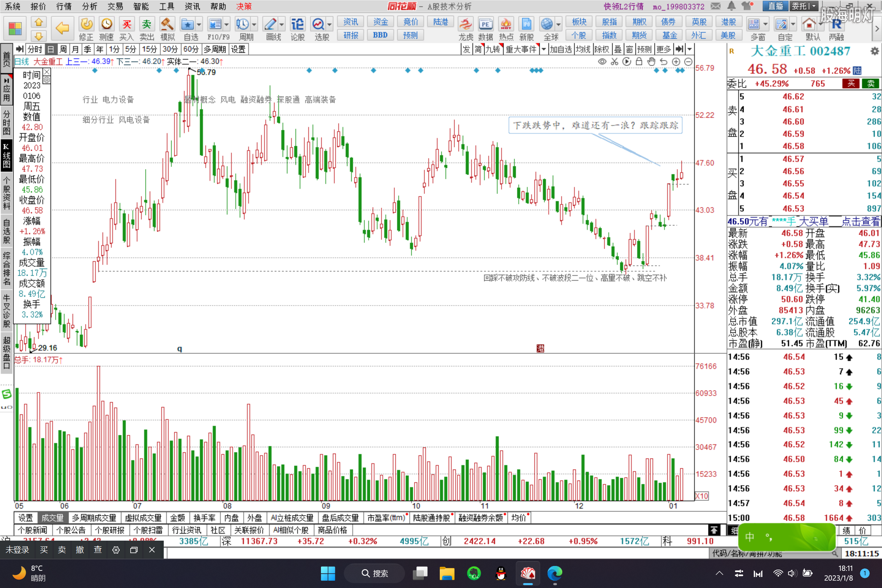Screen dimensions: 882x588
Task: Toggle the 九转 indicator
Action: [x=493, y=49]
